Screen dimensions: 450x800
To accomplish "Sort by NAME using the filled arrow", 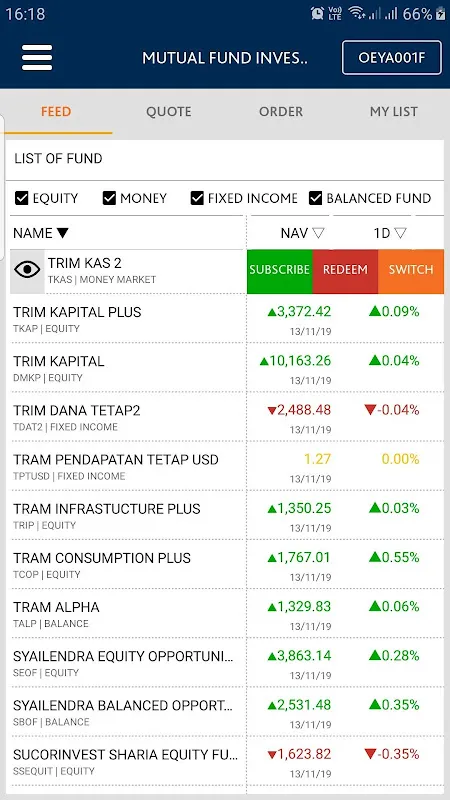I will pyautogui.click(x=62, y=233).
